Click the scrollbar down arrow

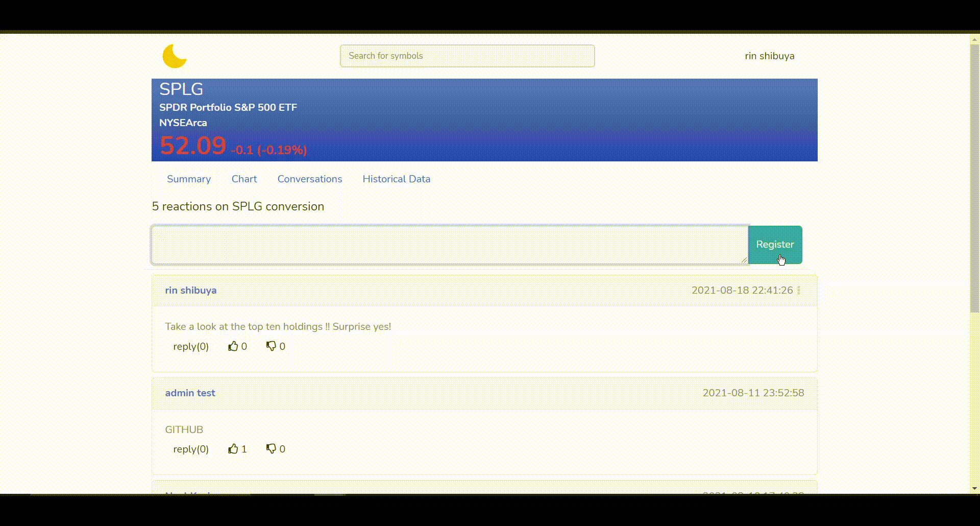click(974, 489)
